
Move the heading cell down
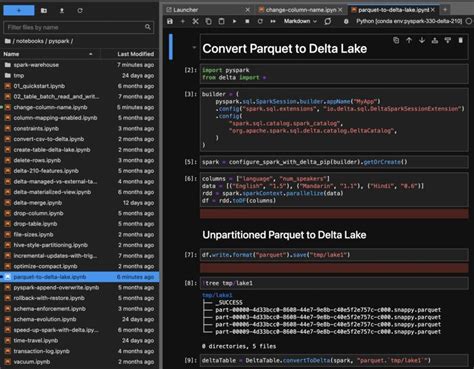[x=422, y=40]
